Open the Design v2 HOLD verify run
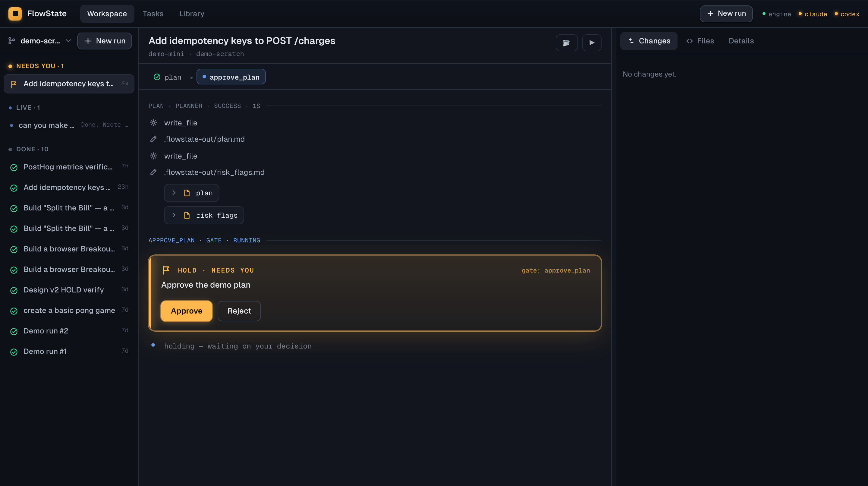 pos(69,290)
